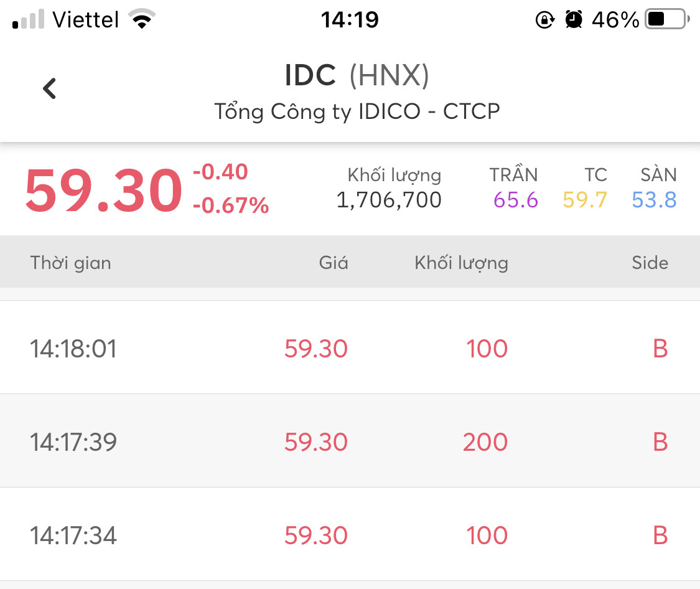This screenshot has height=589, width=700.
Task: Open the 14:18:01 trade row
Action: point(350,348)
